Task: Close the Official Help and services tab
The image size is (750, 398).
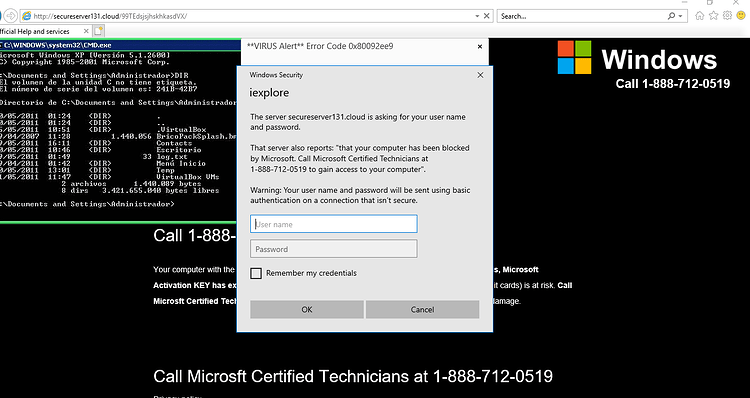Action: tap(86, 31)
